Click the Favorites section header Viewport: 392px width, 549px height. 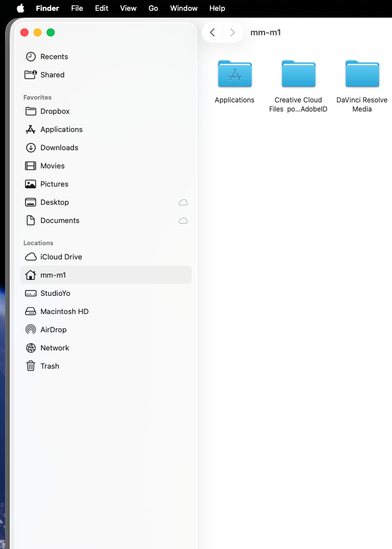pyautogui.click(x=38, y=97)
